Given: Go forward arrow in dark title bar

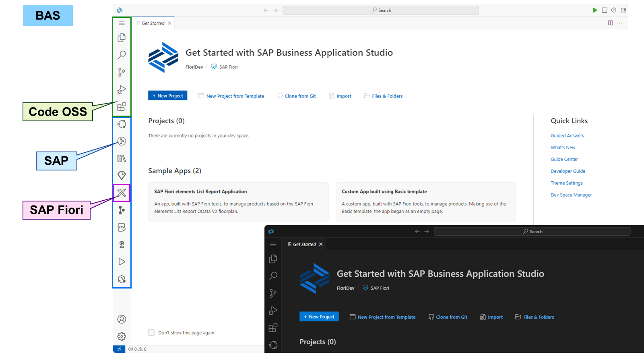Looking at the screenshot, I should (x=427, y=231).
